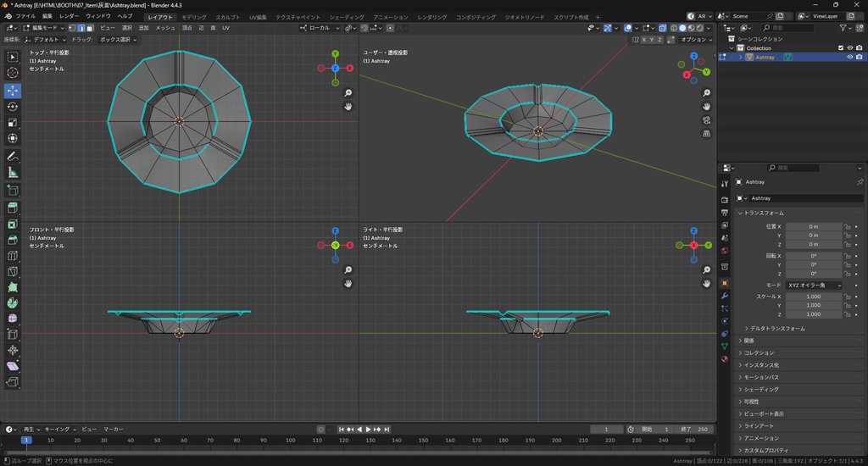Enable face select mode
Screen dimensions: 868x466
coord(90,28)
